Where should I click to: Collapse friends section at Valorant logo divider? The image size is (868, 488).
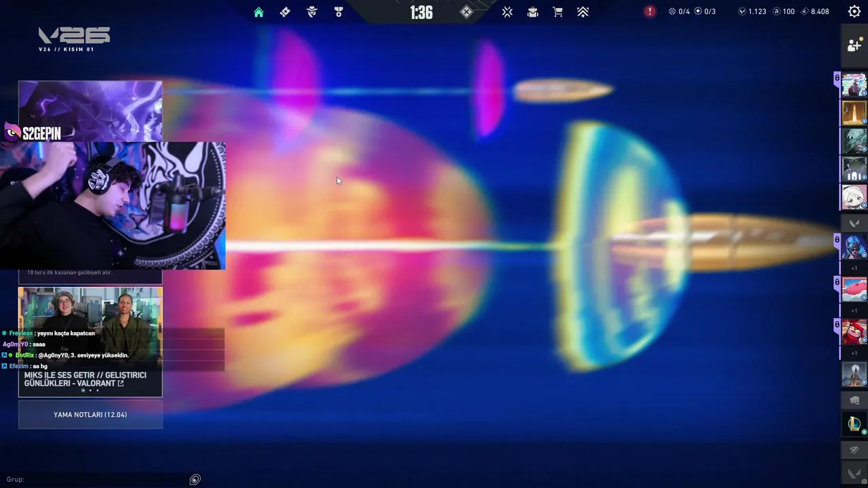[x=854, y=222]
